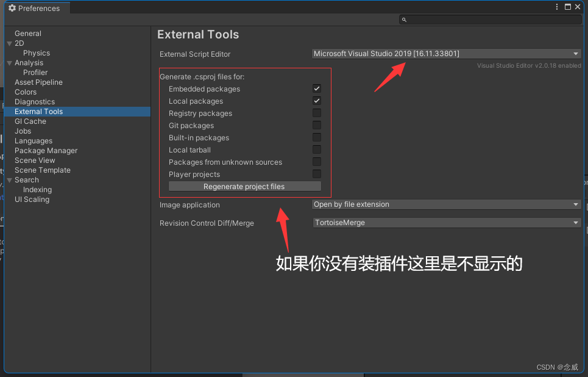The width and height of the screenshot is (588, 377).
Task: Open Scene View settings
Action: click(35, 160)
